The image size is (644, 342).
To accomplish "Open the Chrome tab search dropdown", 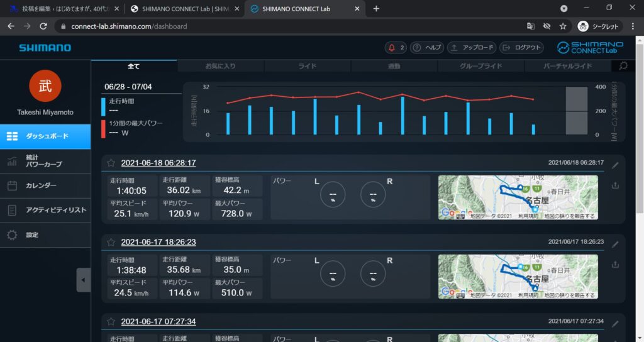I will tap(564, 8).
